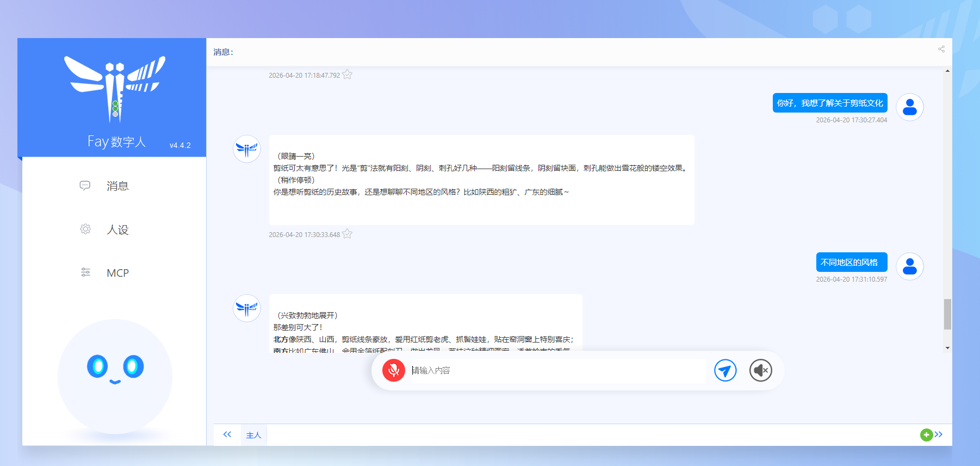
Task: Click the v4.4.2 version label
Action: click(180, 145)
